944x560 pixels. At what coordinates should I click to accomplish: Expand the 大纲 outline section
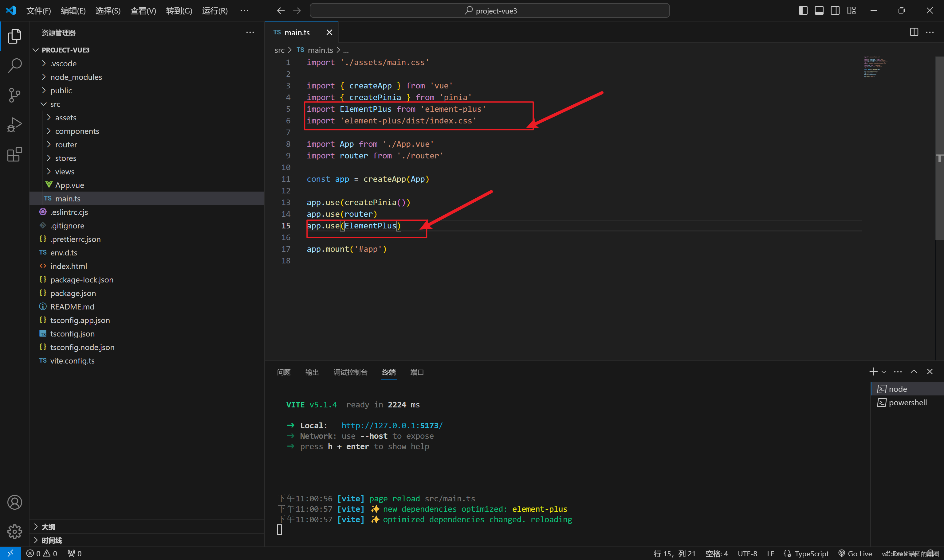(x=48, y=527)
